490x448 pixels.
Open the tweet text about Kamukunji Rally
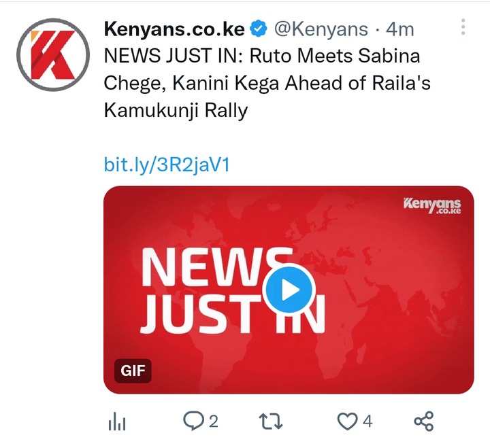[x=267, y=83]
